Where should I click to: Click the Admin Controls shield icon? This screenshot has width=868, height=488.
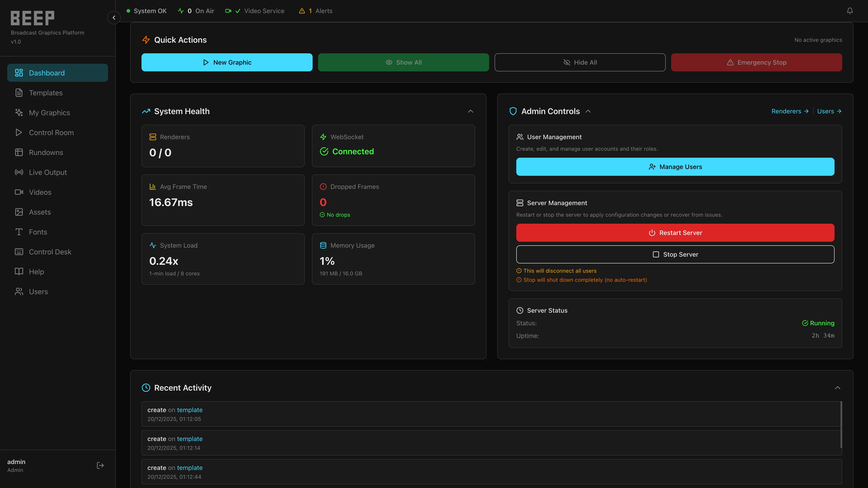513,111
